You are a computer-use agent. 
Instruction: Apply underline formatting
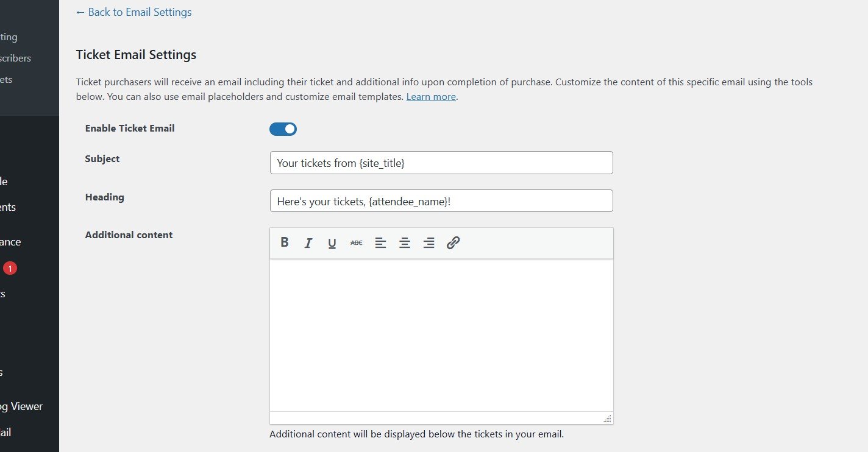tap(332, 242)
